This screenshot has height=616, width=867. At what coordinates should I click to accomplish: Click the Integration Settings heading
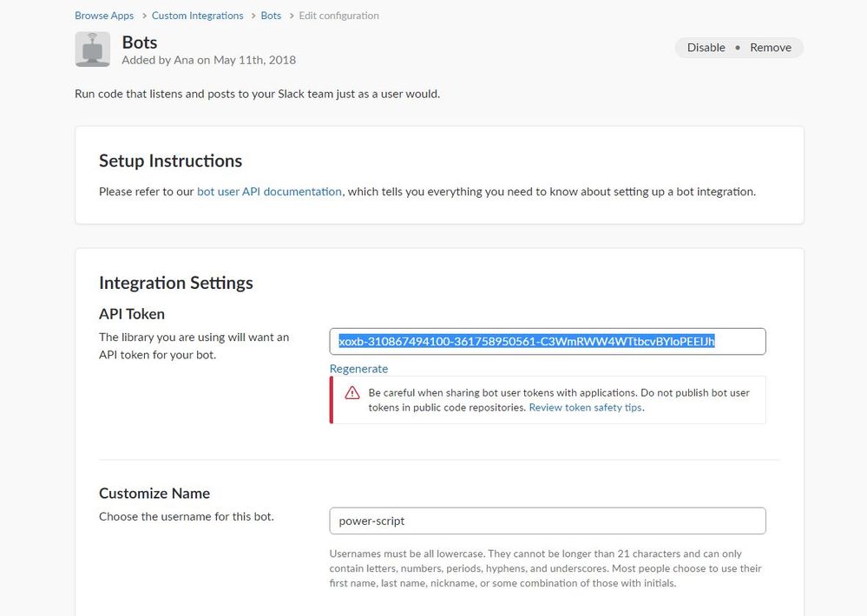point(176,283)
